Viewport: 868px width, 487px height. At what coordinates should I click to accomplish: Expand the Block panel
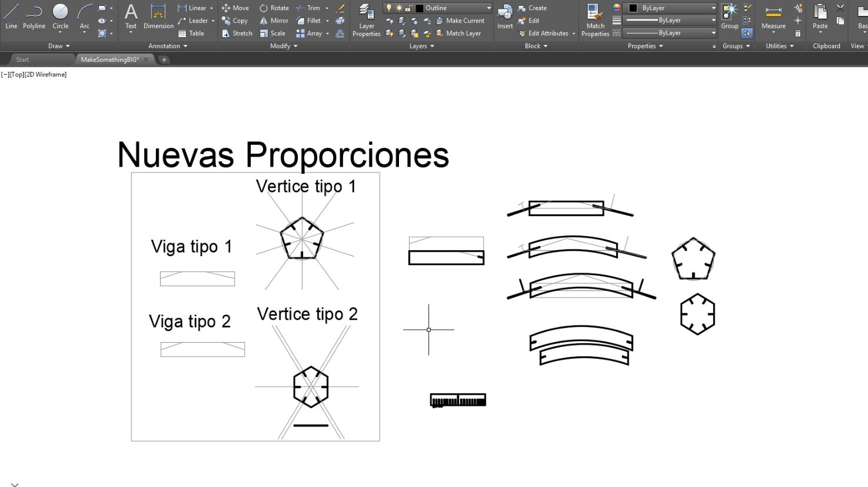point(536,46)
